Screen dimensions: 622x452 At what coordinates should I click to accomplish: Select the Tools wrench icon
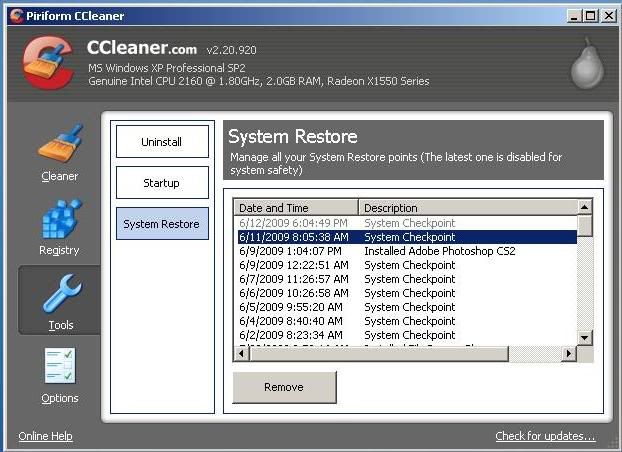tap(61, 294)
